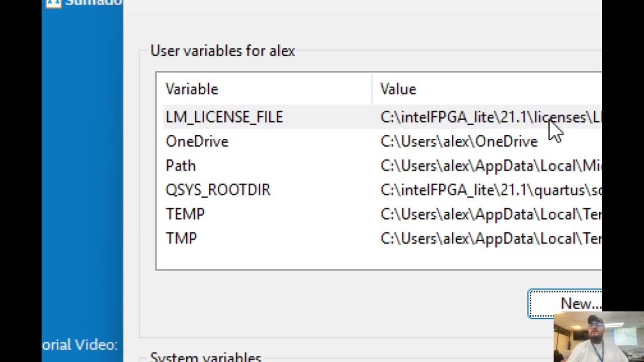Select the QSYS_ROOTDIR variable row
Image resolution: width=644 pixels, height=362 pixels.
click(x=379, y=190)
